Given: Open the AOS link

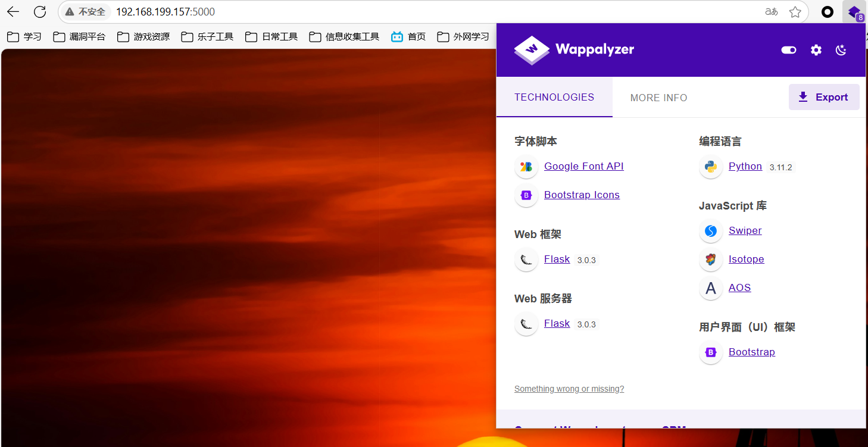Looking at the screenshot, I should pyautogui.click(x=740, y=288).
